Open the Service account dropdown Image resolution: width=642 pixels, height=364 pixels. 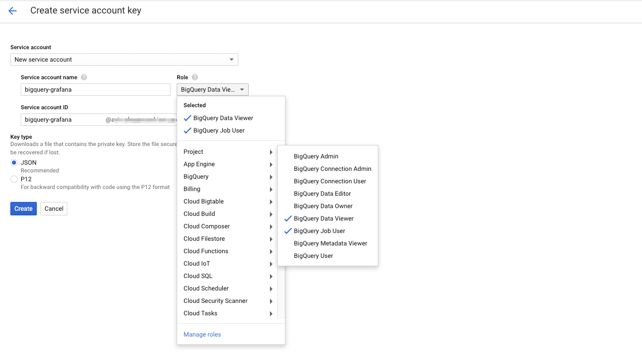(x=124, y=60)
